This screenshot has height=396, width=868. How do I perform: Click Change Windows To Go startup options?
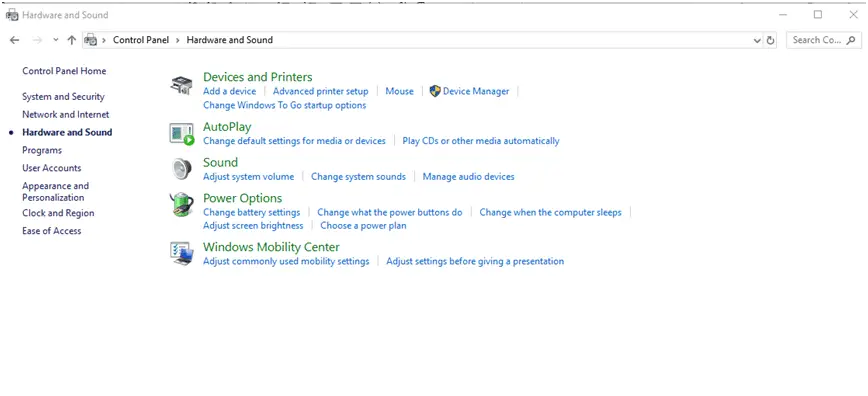tap(285, 105)
